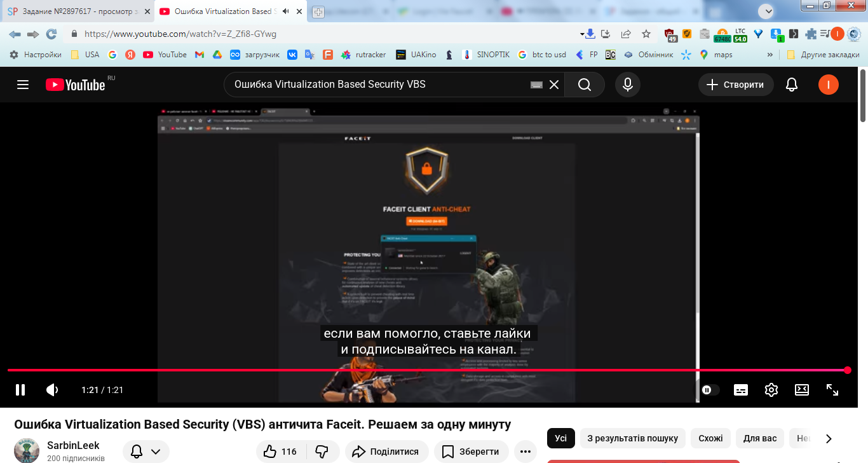Screen dimensions: 868x463
Task: Open the Gmail bookmark icon
Action: [199, 55]
